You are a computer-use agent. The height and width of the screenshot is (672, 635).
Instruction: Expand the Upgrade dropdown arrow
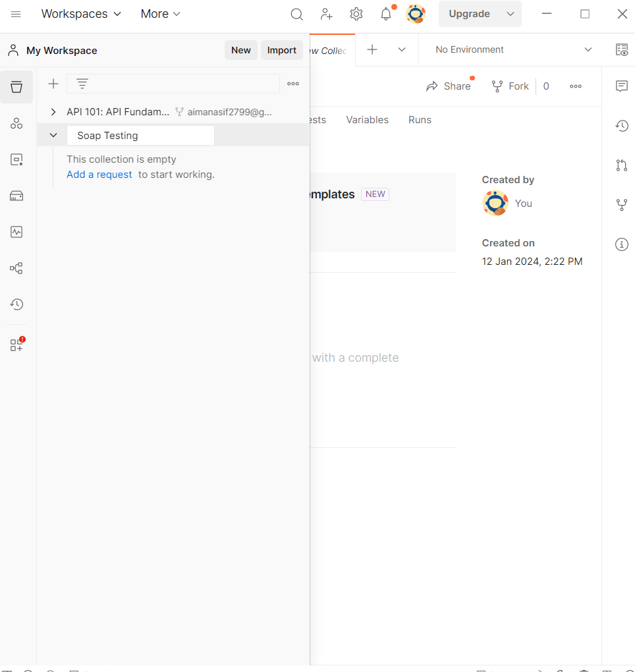[x=511, y=14]
